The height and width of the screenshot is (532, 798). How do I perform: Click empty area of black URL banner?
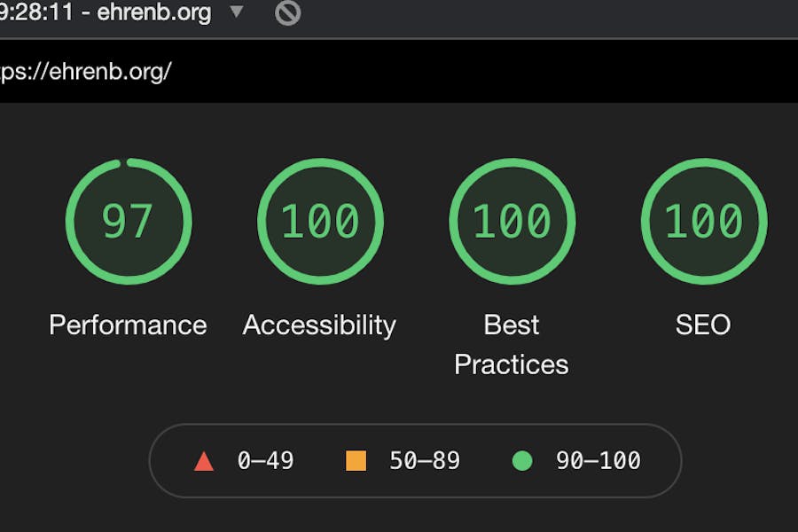(483, 71)
